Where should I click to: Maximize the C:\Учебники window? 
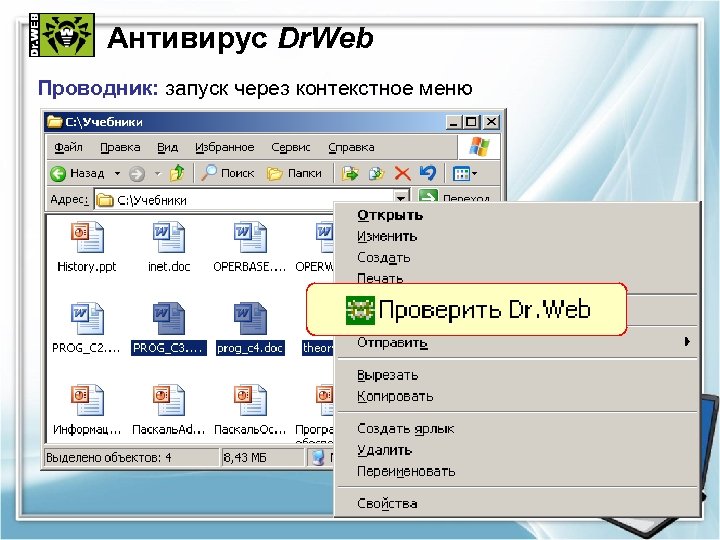[472, 122]
